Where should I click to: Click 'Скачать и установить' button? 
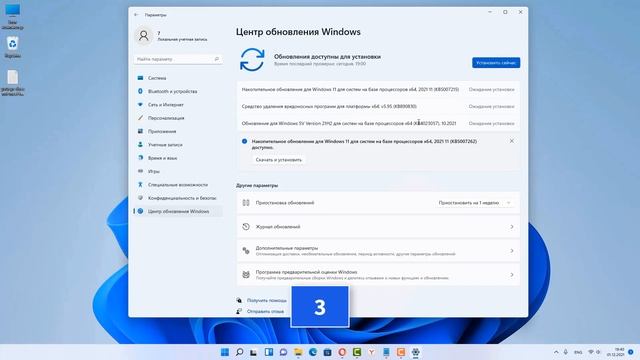pos(279,160)
